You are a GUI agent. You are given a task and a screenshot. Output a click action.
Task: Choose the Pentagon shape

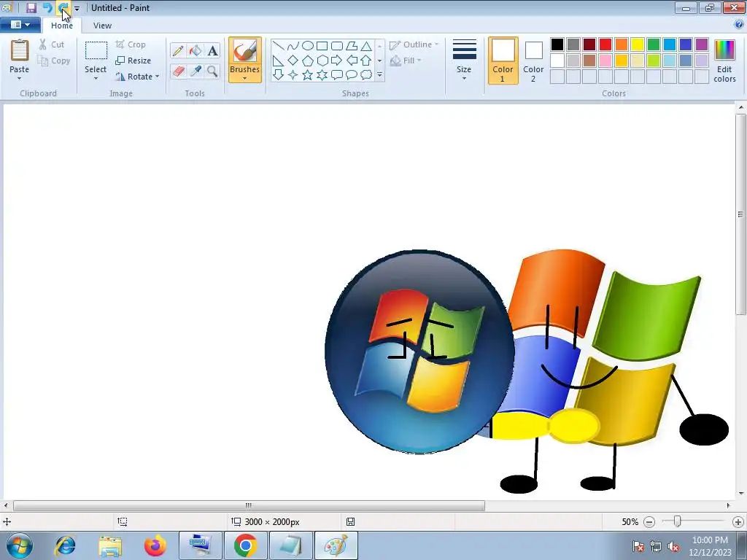pos(308,61)
